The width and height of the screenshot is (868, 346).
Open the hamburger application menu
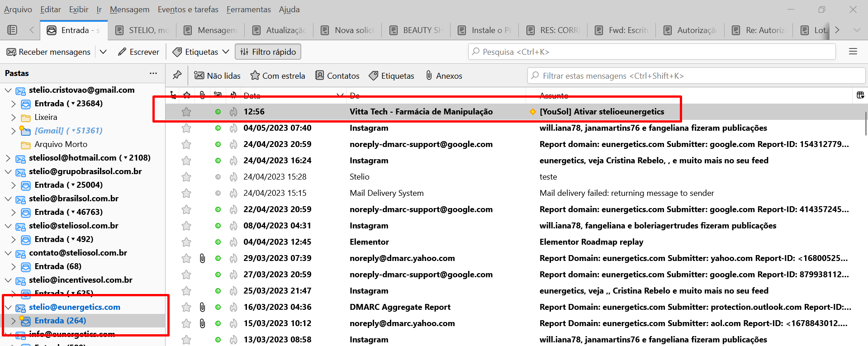click(x=853, y=52)
